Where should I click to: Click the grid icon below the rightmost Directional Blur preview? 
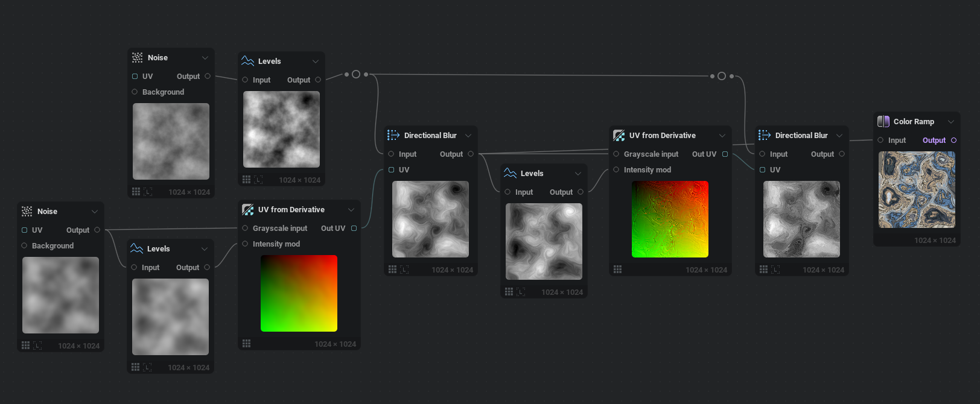(x=763, y=270)
